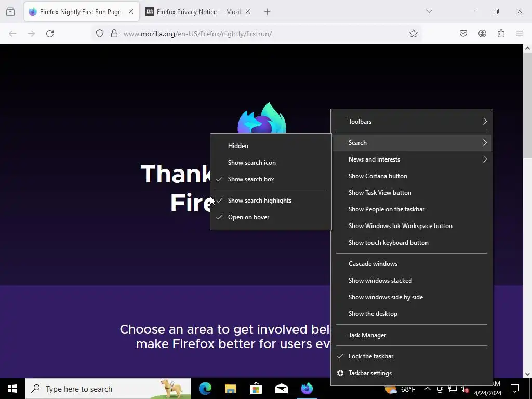532x399 pixels.
Task: Launch Microsoft Edge from taskbar
Action: point(205,389)
